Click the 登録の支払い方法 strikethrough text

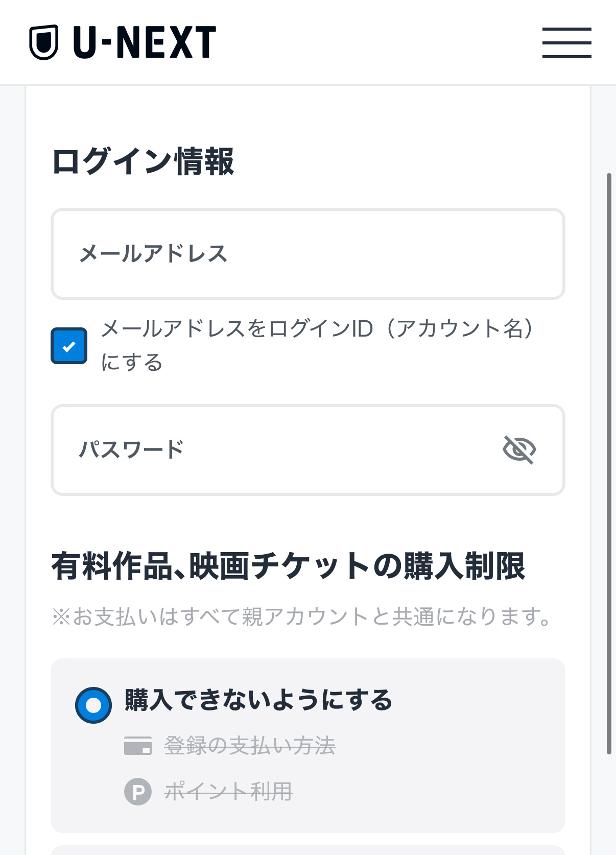tap(250, 746)
